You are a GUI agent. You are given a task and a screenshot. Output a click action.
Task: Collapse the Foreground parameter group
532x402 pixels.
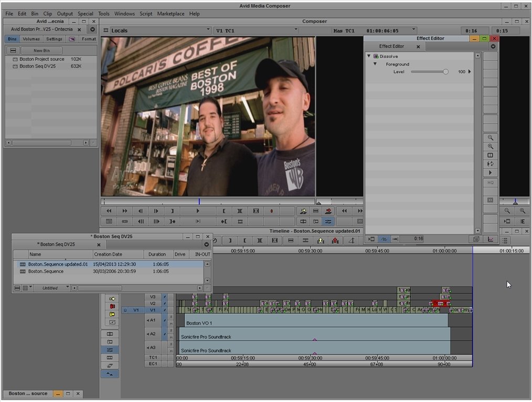375,64
